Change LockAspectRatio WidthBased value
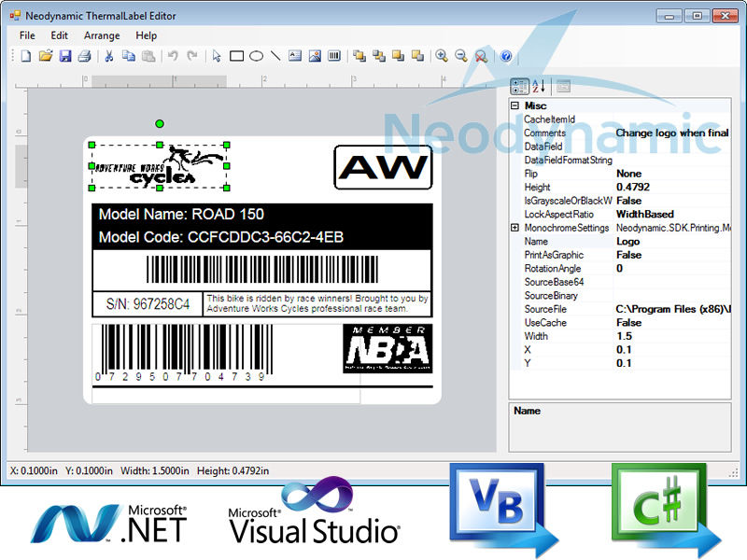The width and height of the screenshot is (747, 560). [x=671, y=214]
